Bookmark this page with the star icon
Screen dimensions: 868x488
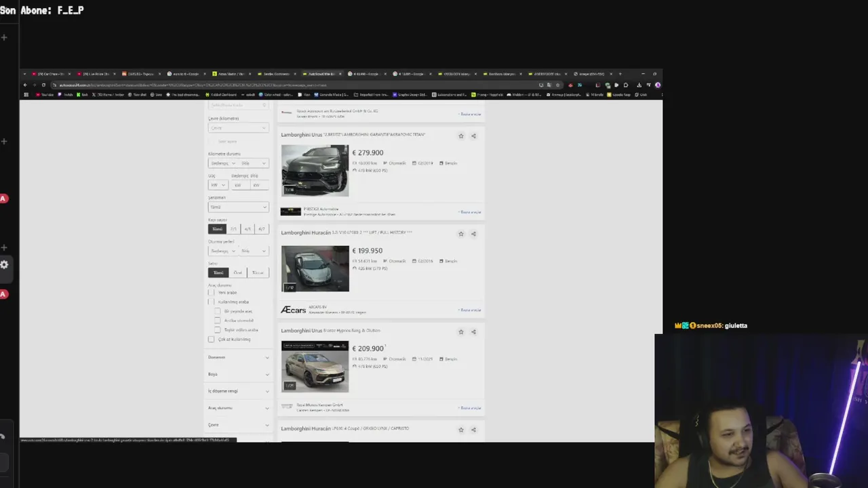[557, 85]
